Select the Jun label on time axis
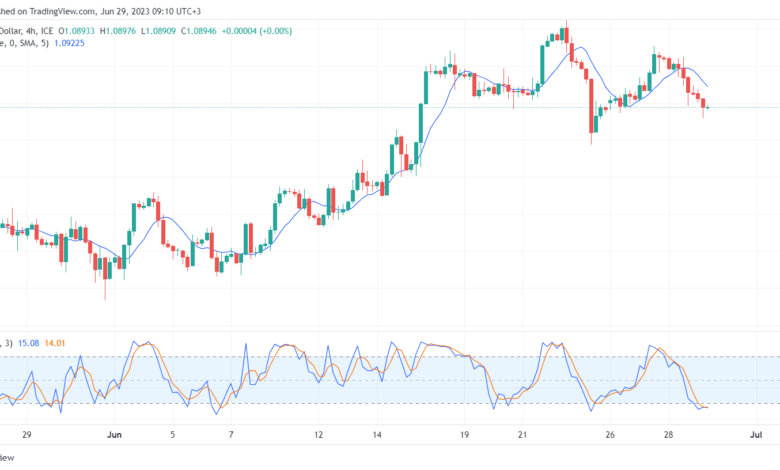 pos(114,435)
